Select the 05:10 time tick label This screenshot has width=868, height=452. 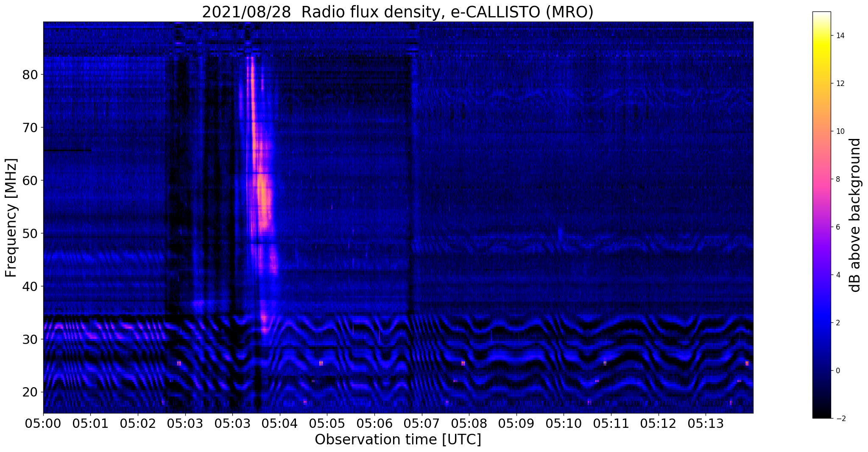(x=564, y=423)
